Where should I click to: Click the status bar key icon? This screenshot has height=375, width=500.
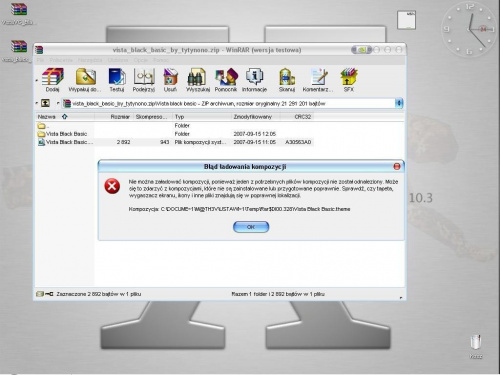click(49, 294)
